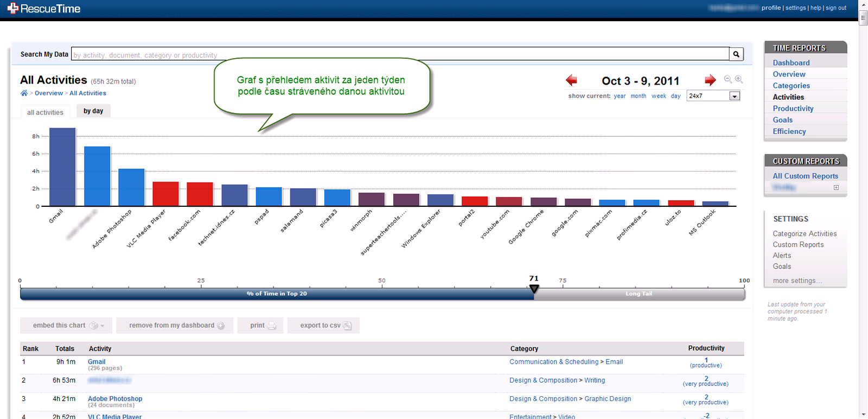The width and height of the screenshot is (868, 419).
Task: Zoom in the chart date range
Action: pyautogui.click(x=739, y=79)
